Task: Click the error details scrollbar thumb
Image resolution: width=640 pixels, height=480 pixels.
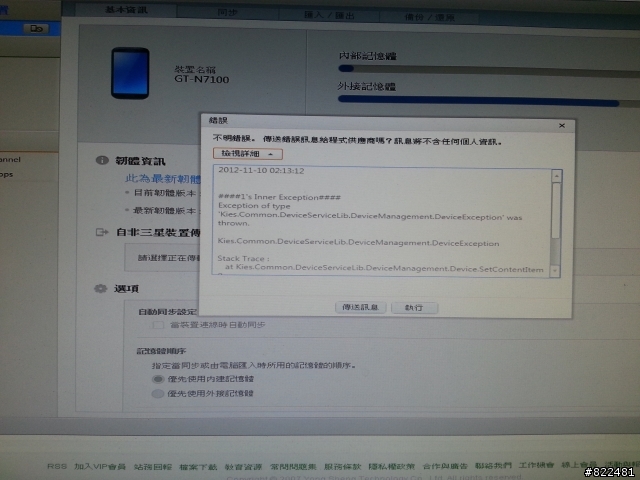Action: tap(556, 210)
